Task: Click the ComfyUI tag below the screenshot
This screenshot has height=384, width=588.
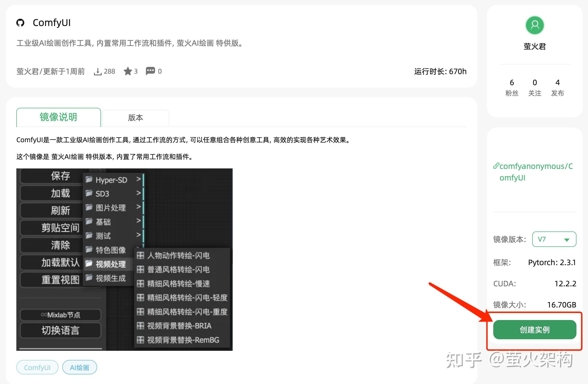Action: (37, 367)
